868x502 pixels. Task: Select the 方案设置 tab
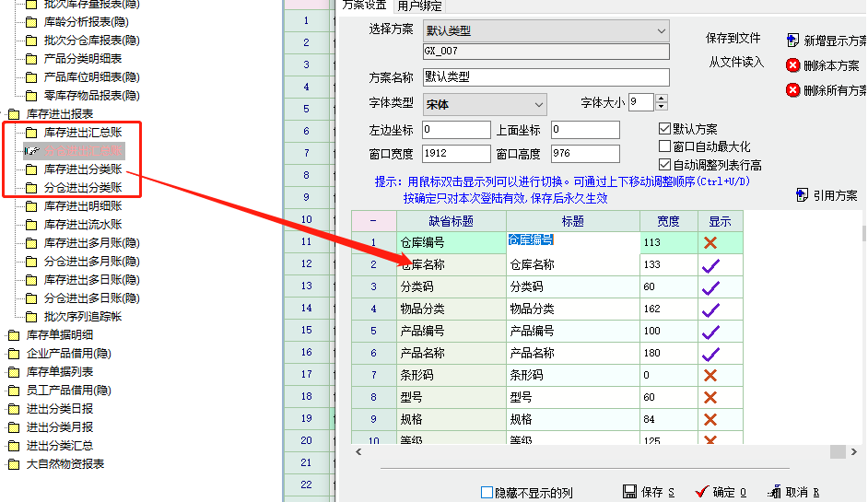[x=364, y=6]
